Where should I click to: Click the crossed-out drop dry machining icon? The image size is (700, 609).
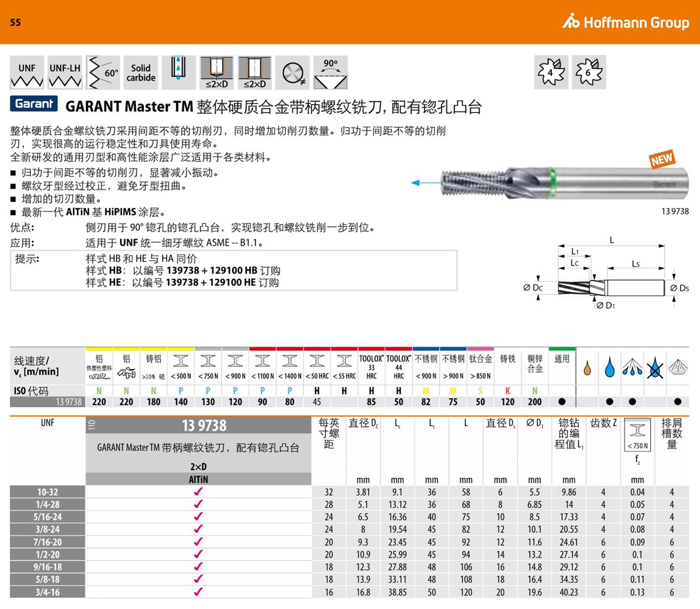coord(655,367)
